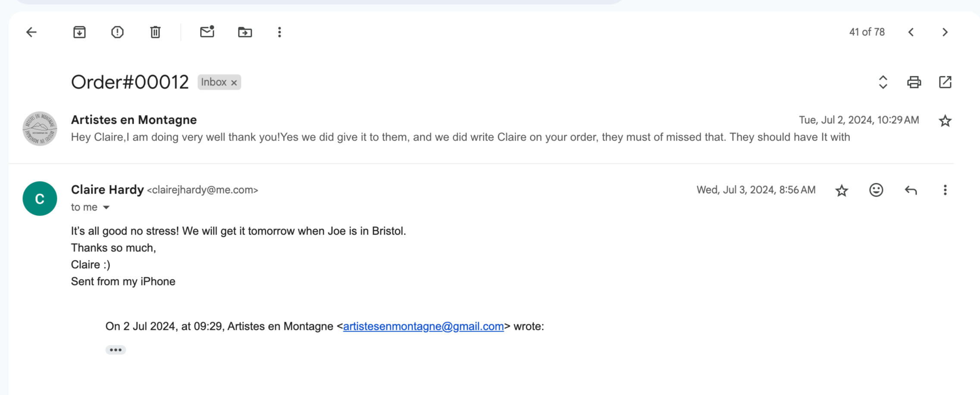Screen dimensions: 980x395
Task: Go back to the inbox list
Action: [x=31, y=32]
